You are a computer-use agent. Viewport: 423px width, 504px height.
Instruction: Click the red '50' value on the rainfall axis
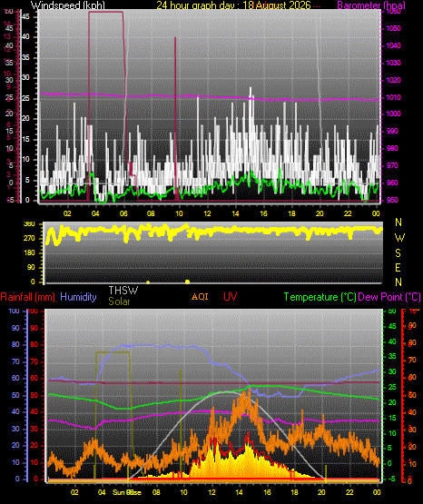pos(34,395)
